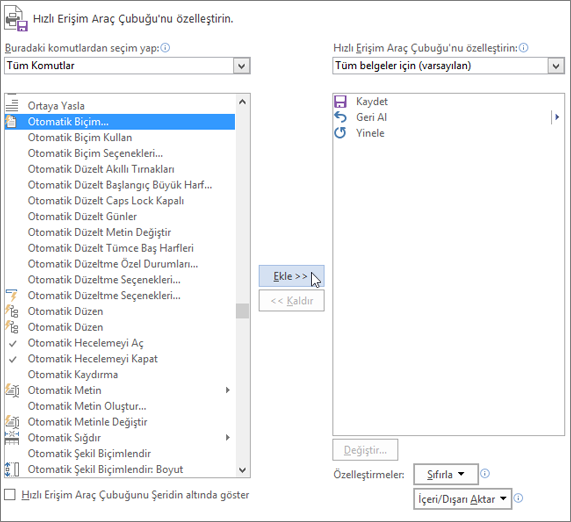571x522 pixels.
Task: Expand the Geri Al split arrow
Action: (556, 117)
